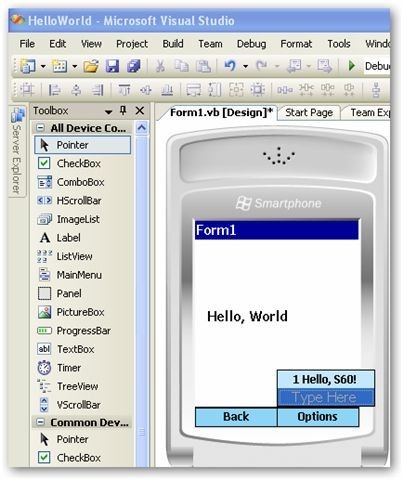The image size is (403, 480).
Task: Collapse the Common Device Controls group
Action: coord(40,422)
